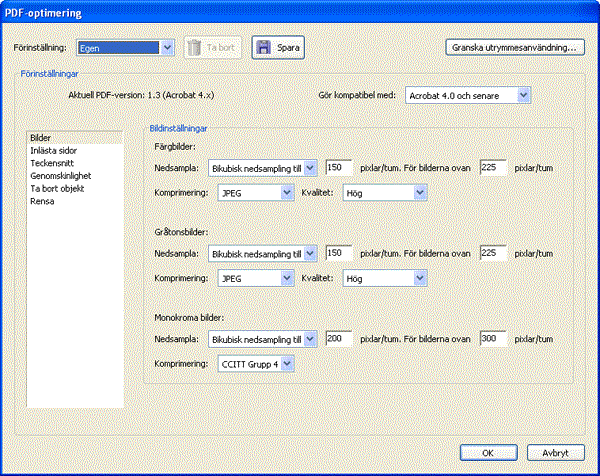Open the Gör kompatibel med dropdown
600x476 pixels.
[x=468, y=95]
